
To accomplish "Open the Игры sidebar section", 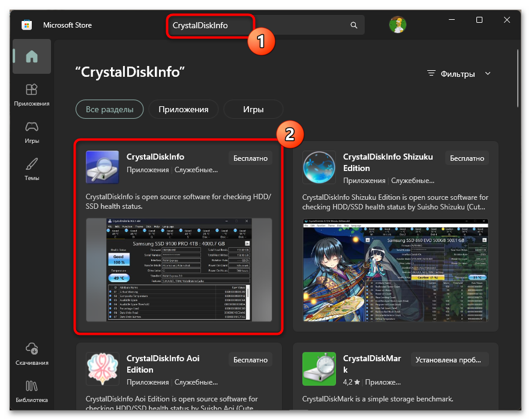I will [32, 133].
